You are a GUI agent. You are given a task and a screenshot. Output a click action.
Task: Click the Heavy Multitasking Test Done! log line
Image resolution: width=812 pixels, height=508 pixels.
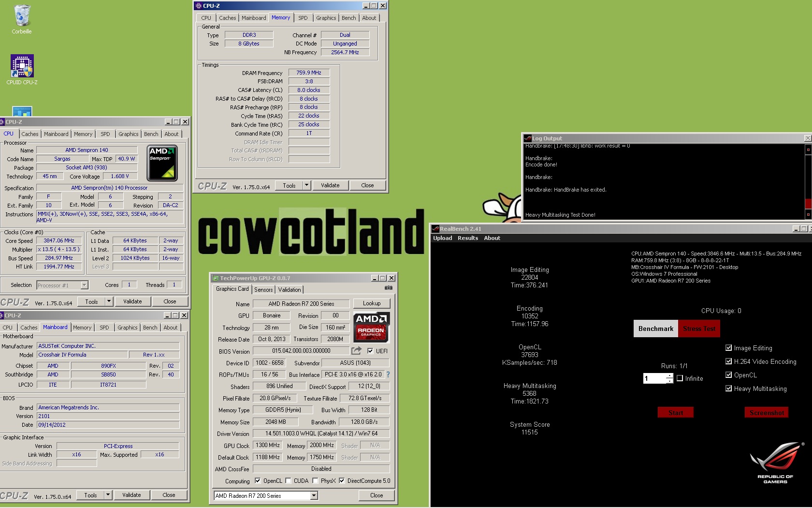pyautogui.click(x=560, y=215)
